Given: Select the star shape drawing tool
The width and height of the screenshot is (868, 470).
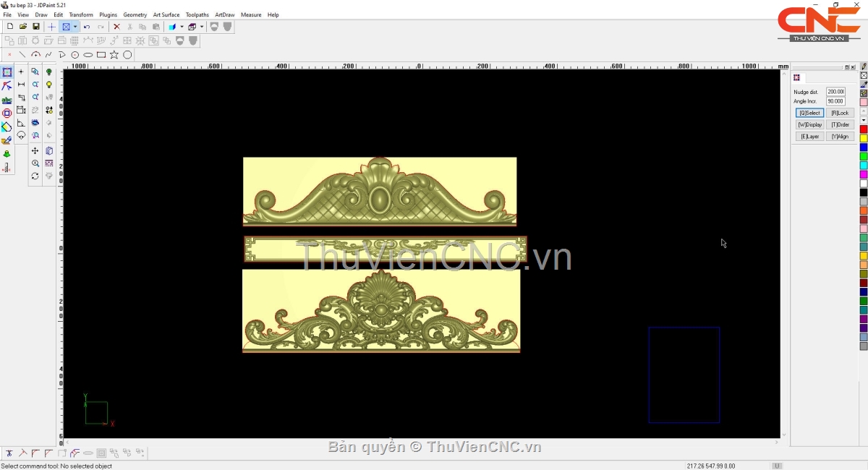Looking at the screenshot, I should click(114, 55).
